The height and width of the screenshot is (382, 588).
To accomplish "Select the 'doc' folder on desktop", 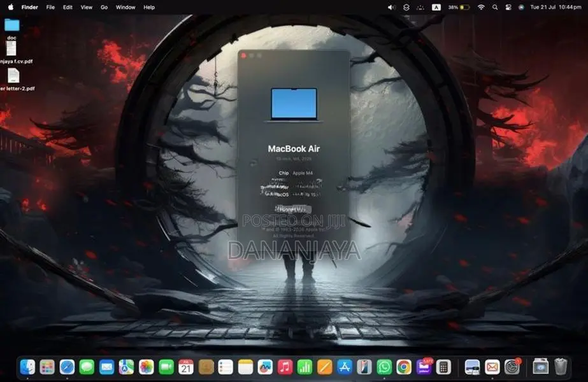I will (x=11, y=29).
